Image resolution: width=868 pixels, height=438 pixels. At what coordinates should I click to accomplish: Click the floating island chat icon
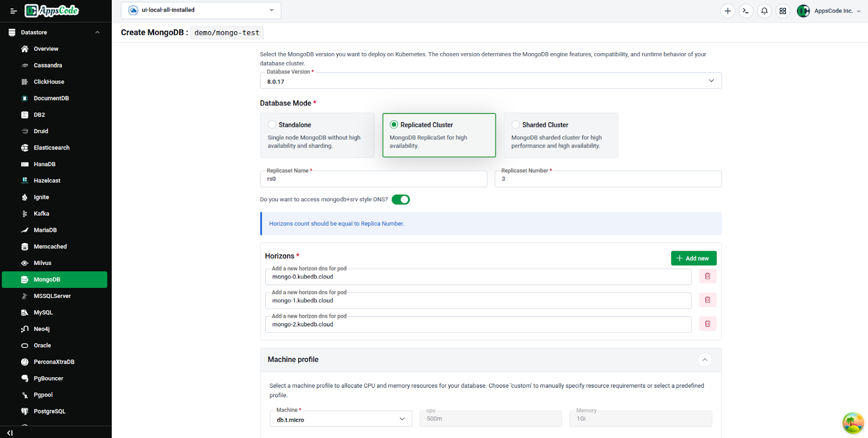[853, 423]
